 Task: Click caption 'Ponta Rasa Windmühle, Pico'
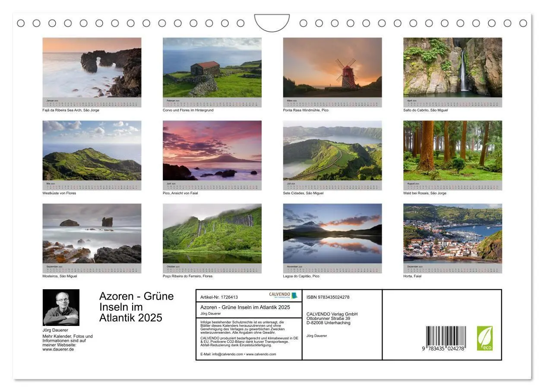coord(306,110)
